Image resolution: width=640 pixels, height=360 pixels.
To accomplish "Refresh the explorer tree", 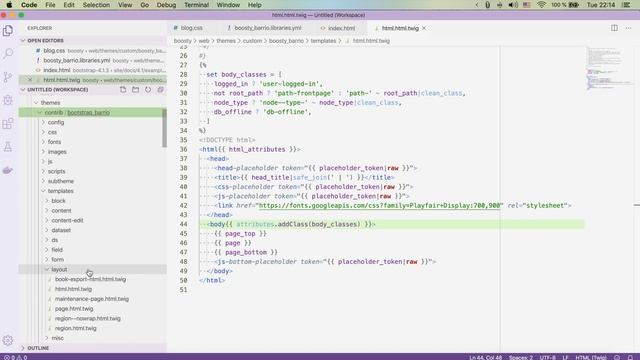I will 148,89.
